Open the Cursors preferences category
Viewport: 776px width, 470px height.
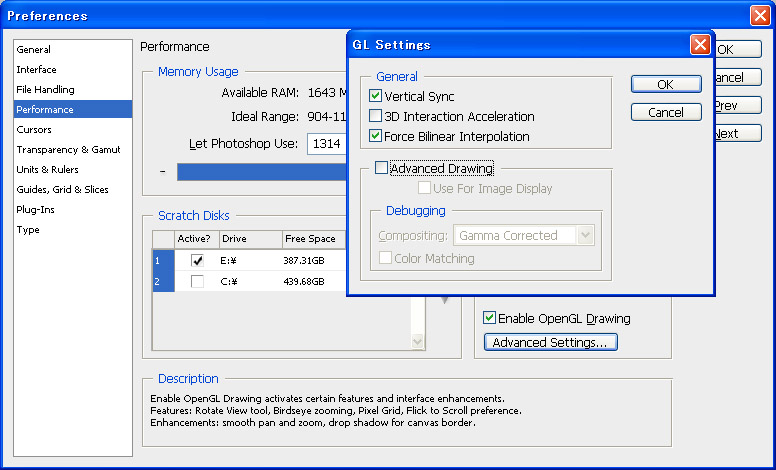73,130
